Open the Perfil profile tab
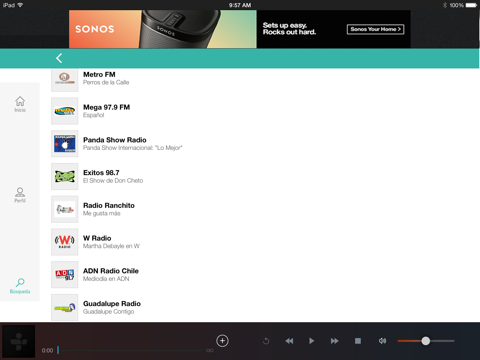The height and width of the screenshot is (360, 480). (20, 195)
